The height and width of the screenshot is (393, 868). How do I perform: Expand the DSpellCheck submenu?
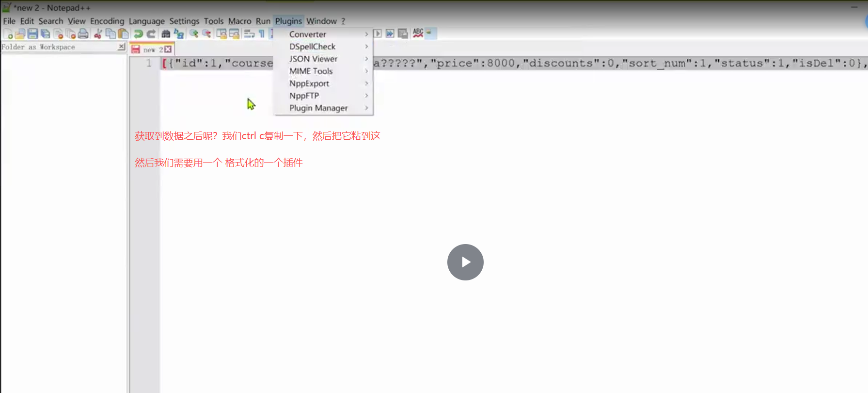point(323,47)
